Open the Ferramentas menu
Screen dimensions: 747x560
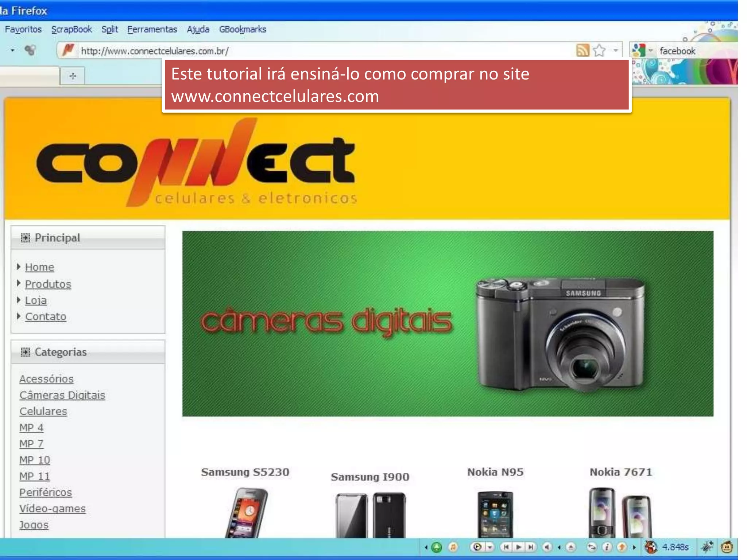[152, 29]
